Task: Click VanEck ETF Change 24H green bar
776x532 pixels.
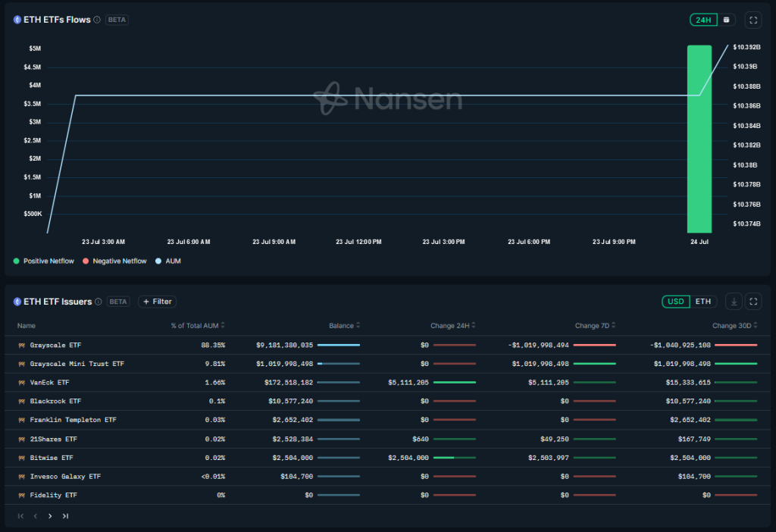Action: tap(455, 383)
